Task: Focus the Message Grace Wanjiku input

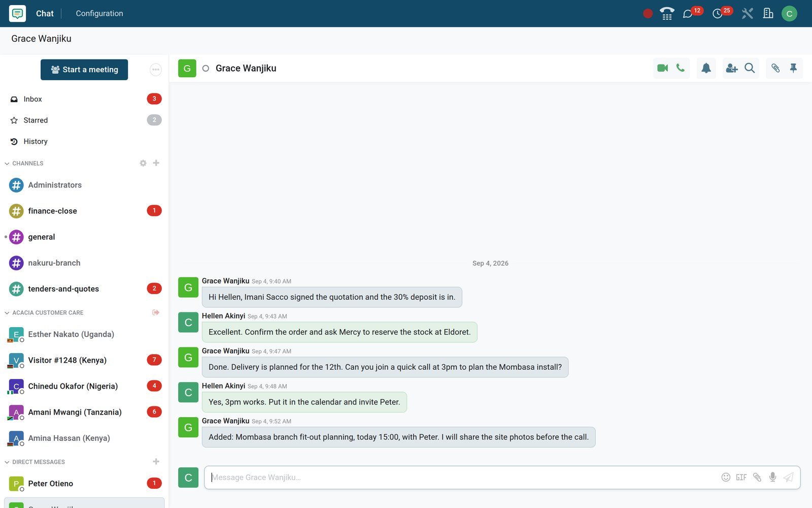Action: coord(462,478)
